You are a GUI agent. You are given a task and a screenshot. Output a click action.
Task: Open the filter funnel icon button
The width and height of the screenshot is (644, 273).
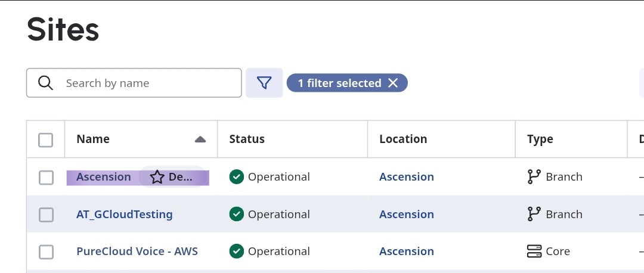coord(264,83)
